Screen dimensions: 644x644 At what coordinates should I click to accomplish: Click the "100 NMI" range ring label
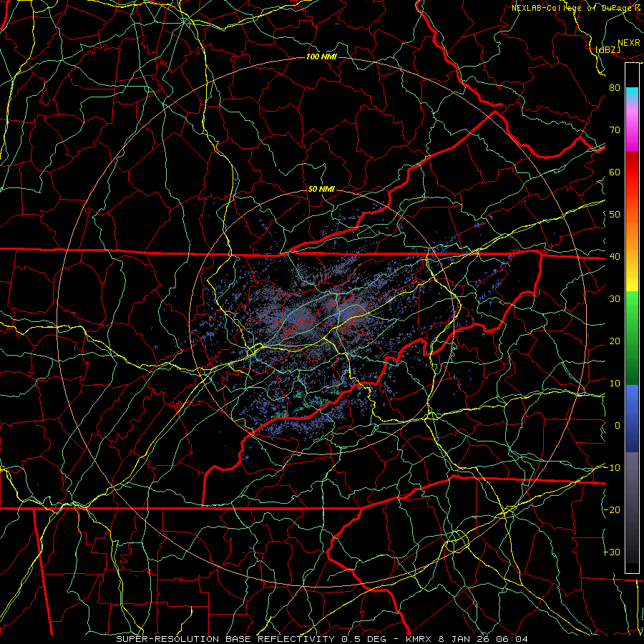pyautogui.click(x=321, y=57)
